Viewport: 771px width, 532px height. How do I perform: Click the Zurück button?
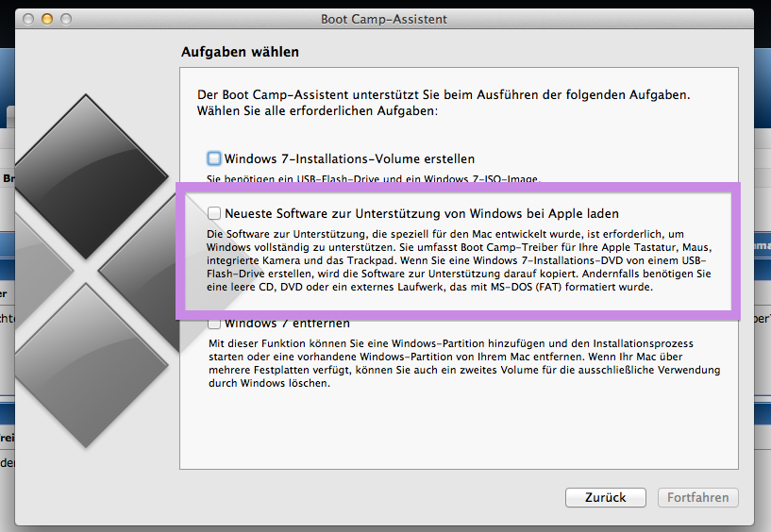pyautogui.click(x=605, y=498)
